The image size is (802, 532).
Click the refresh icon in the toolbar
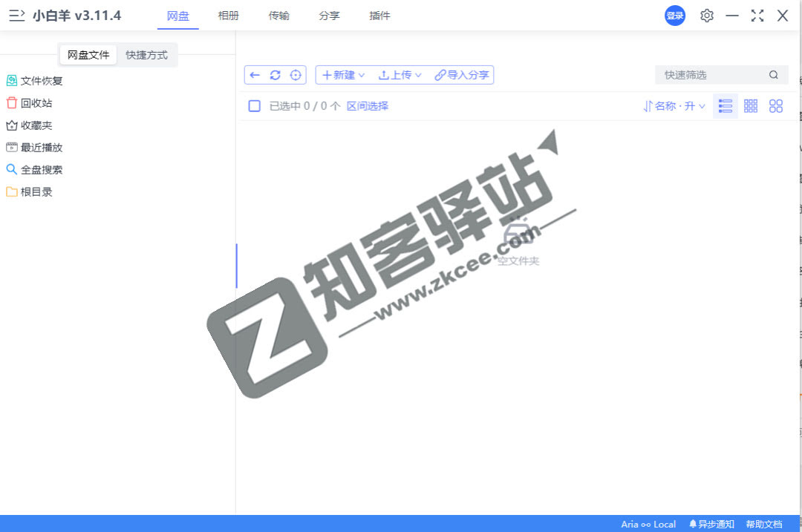point(275,74)
